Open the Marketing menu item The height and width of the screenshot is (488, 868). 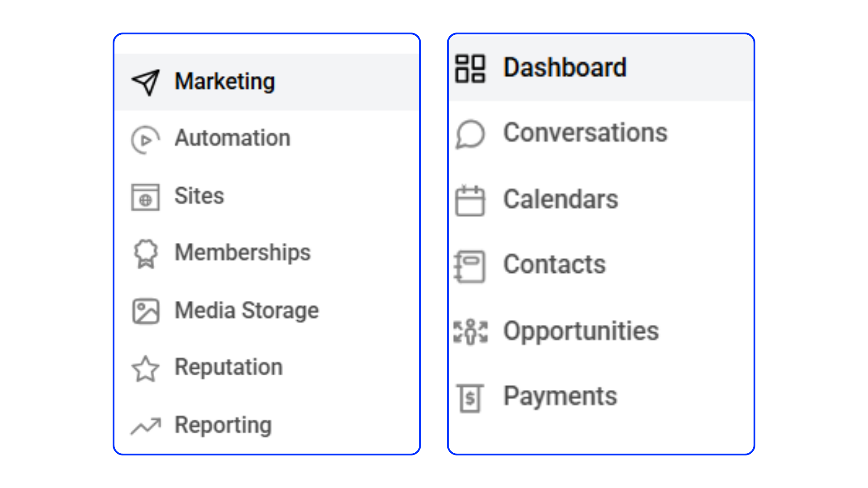pyautogui.click(x=225, y=82)
